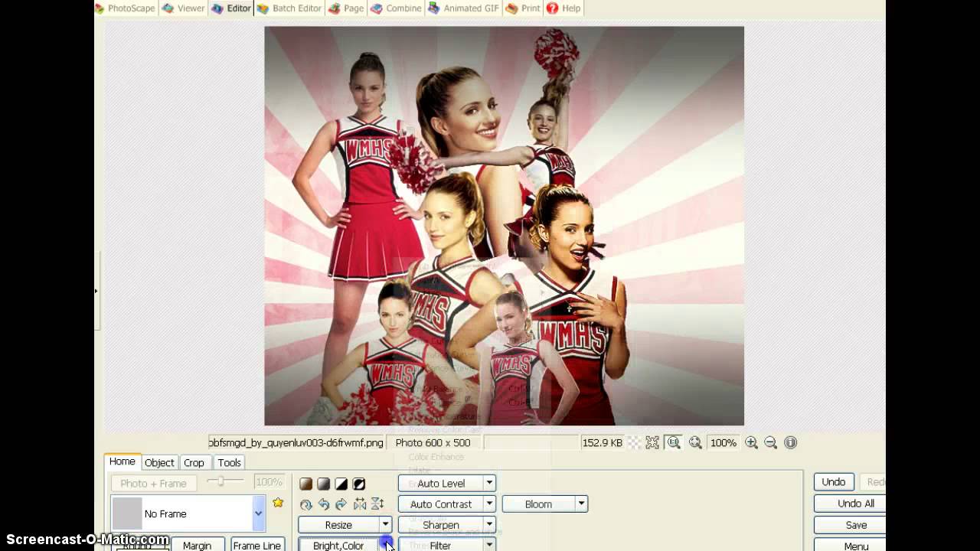Click the Redo button

click(873, 482)
